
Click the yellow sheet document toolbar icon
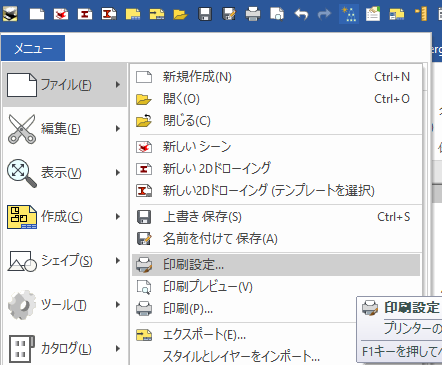point(133,14)
